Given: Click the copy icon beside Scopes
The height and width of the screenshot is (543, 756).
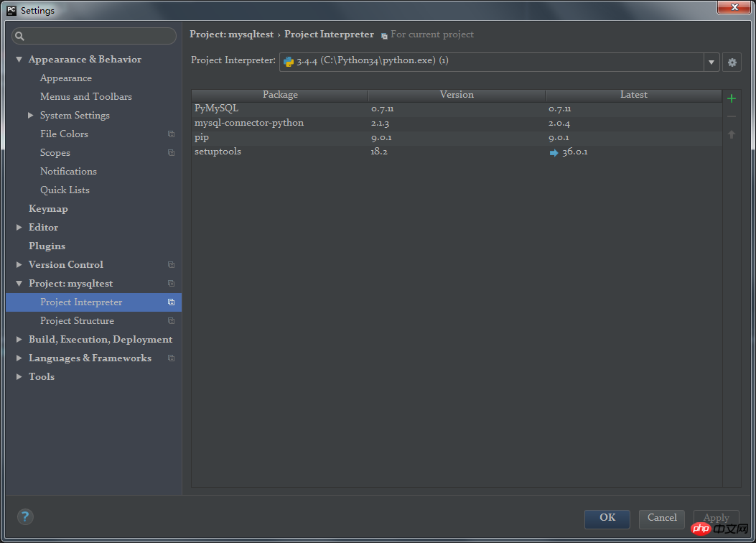Looking at the screenshot, I should [171, 153].
